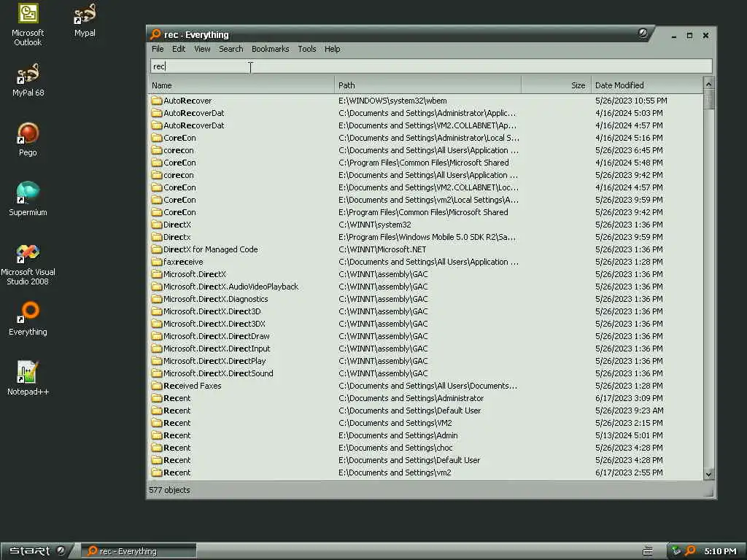Click the path C:\WINNT\Microsoft.NET

(x=382, y=249)
